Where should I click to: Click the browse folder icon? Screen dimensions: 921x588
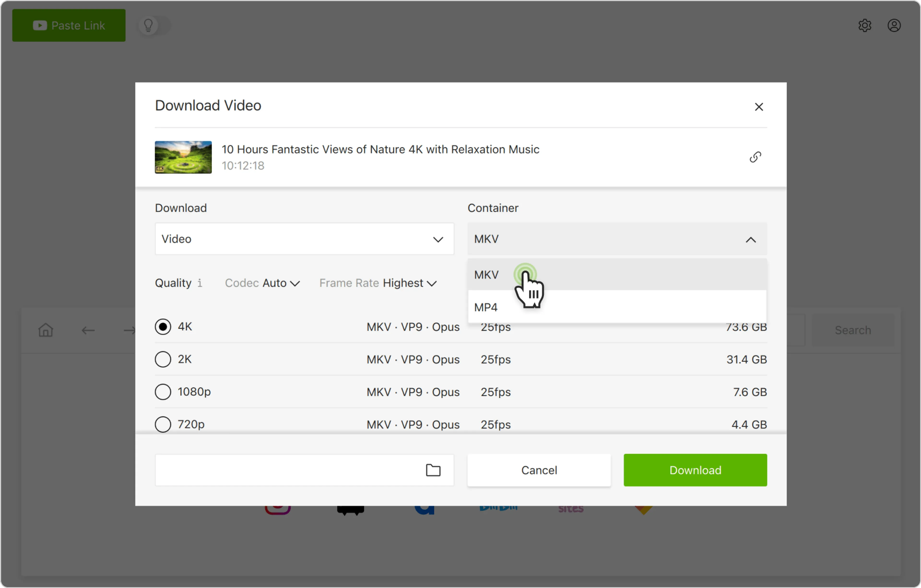coord(433,470)
